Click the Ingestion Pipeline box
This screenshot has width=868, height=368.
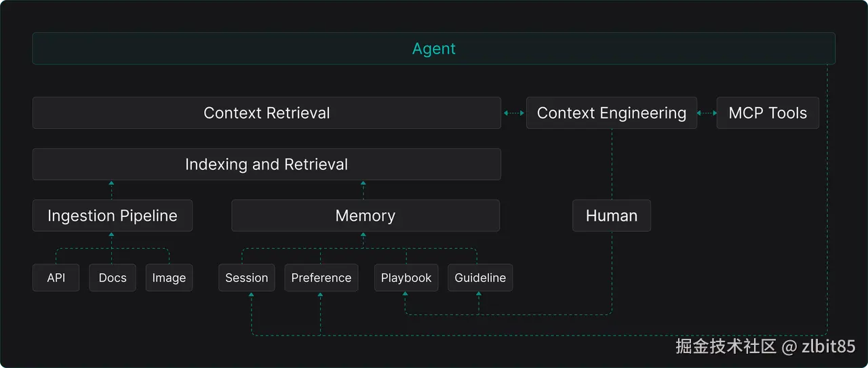[113, 216]
